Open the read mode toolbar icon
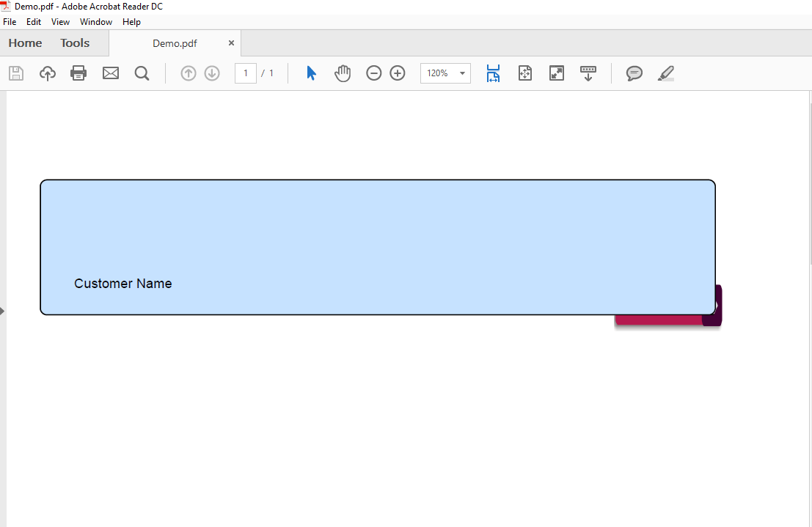 tap(588, 73)
